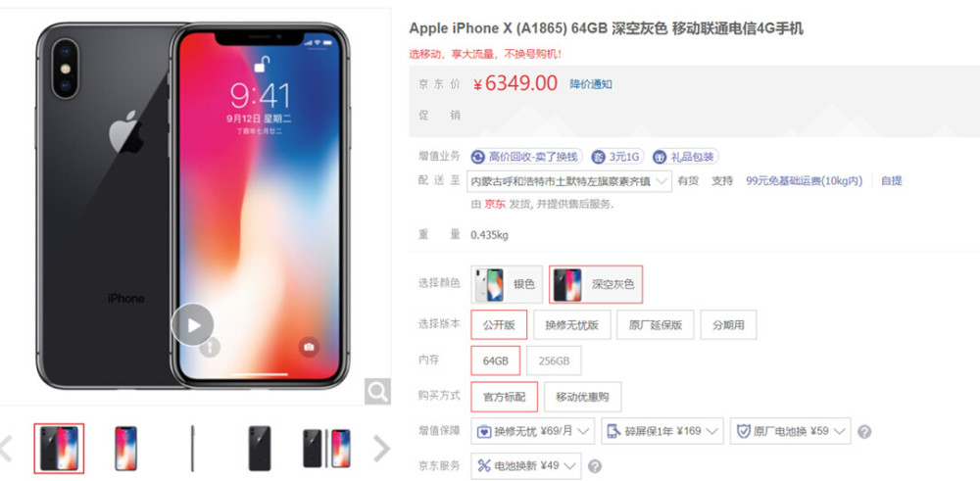Click the 降价通知 price alert link
Screen dimensions: 980x481
[591, 84]
